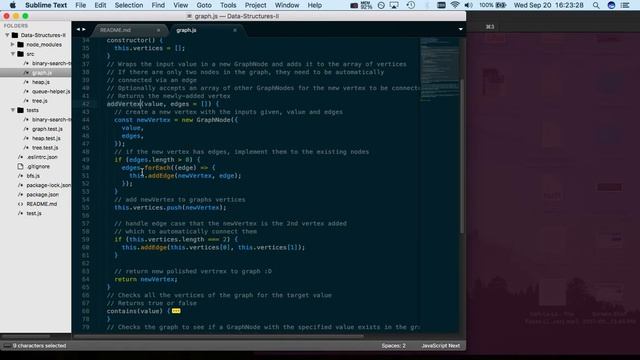640x360 pixels.
Task: Click the date and time display
Action: [x=549, y=5]
